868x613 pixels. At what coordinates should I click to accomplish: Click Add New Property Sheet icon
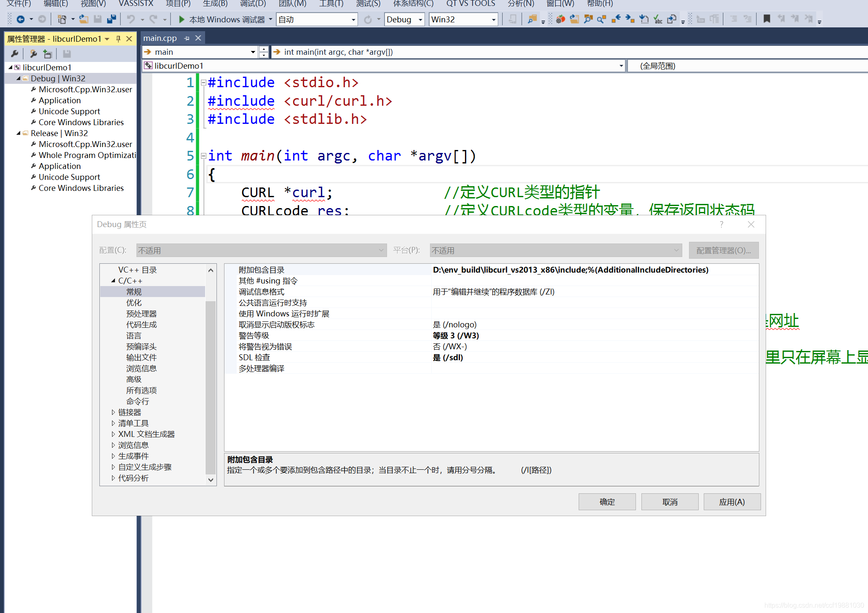point(33,54)
